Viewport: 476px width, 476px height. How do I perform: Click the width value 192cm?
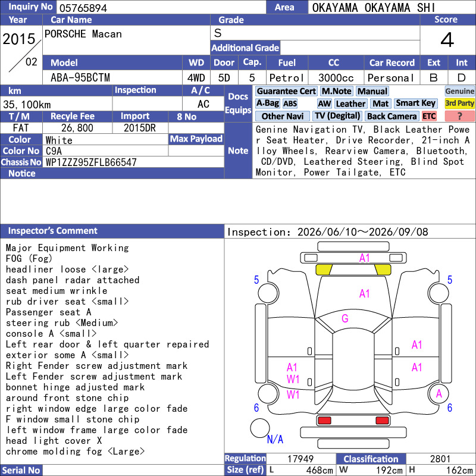(390, 470)
